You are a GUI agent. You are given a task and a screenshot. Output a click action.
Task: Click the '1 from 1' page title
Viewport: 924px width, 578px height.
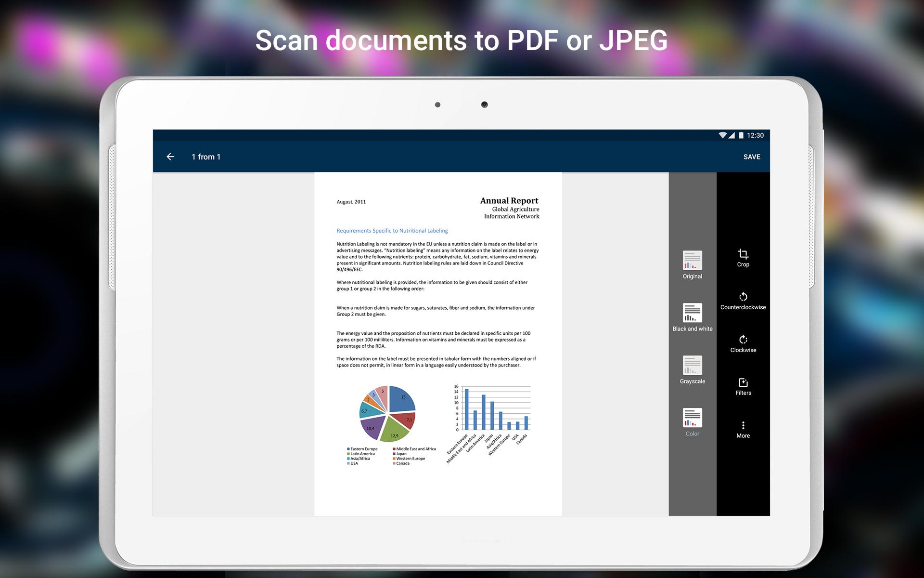(206, 157)
